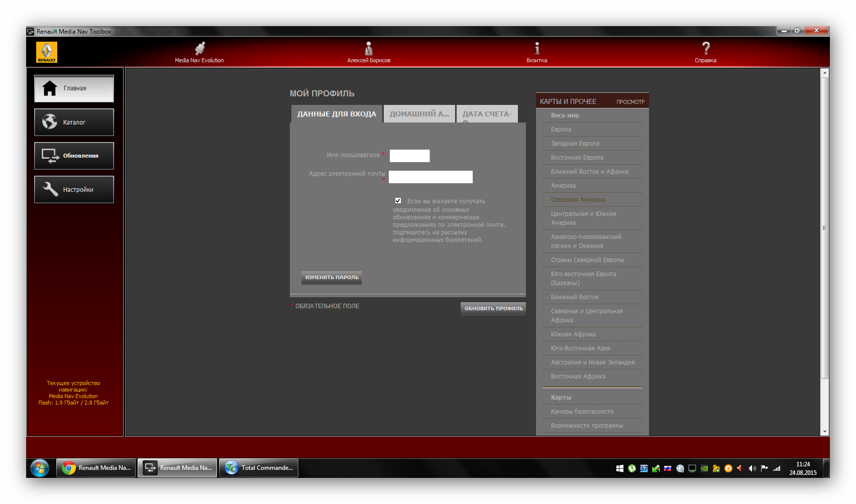
Task: Click the Просмотр link in maps panel
Action: [x=630, y=102]
